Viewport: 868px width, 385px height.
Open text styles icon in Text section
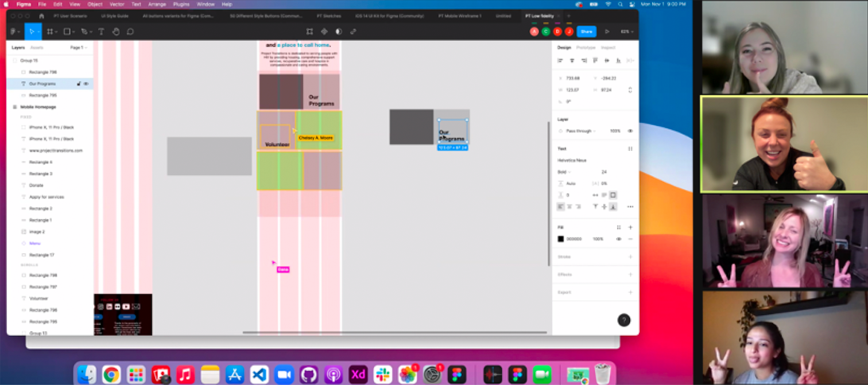coord(630,149)
